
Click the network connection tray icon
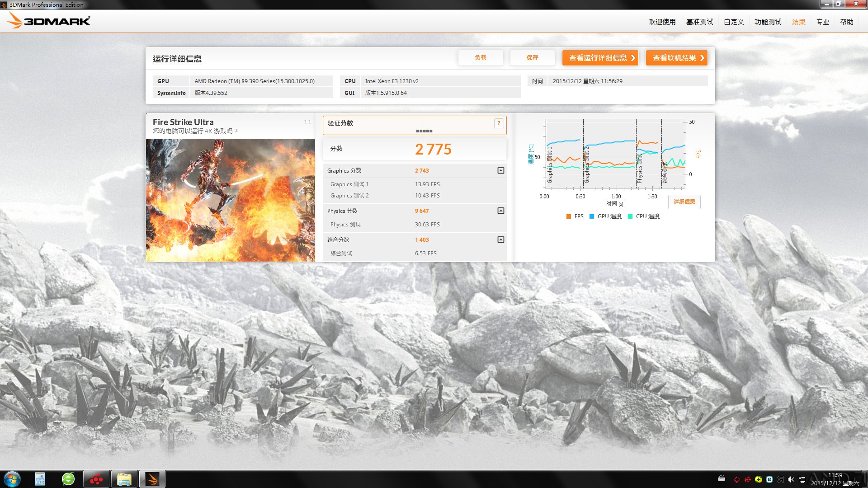[x=802, y=479]
